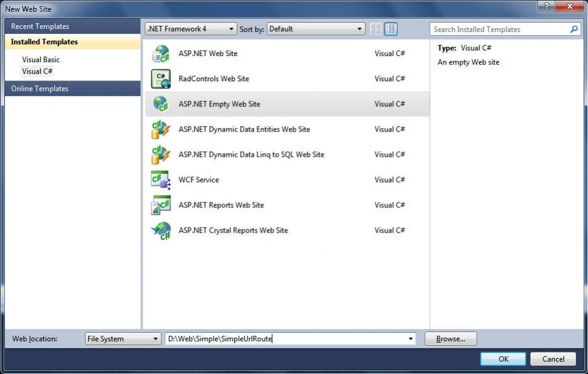This screenshot has height=374, width=588.
Task: Open the Help button in the title bar
Action: [x=547, y=6]
